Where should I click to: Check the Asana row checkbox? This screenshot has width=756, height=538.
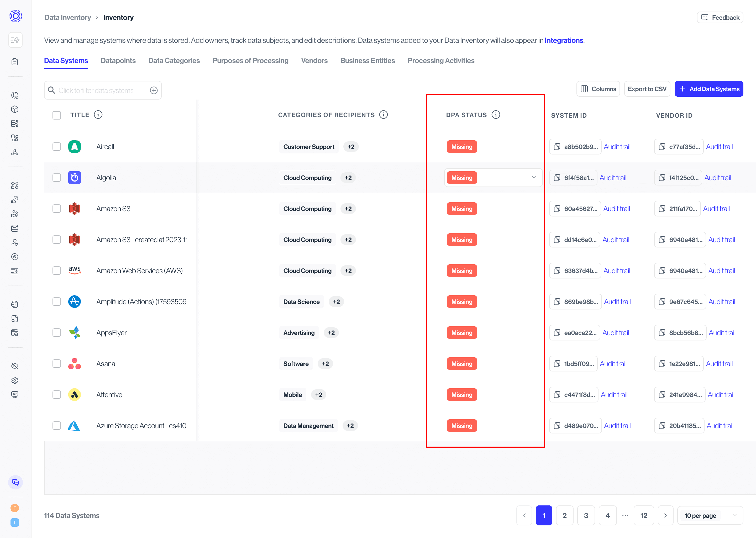(57, 364)
